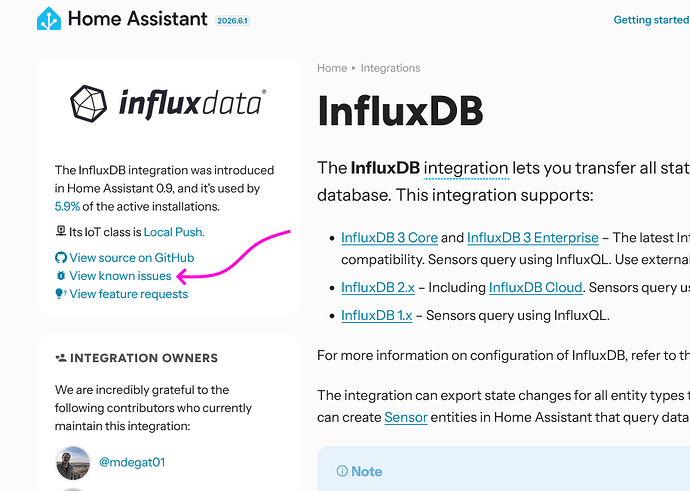Click the Home Assistant house logo icon
Viewport: 690px width, 491px height.
coord(49,19)
